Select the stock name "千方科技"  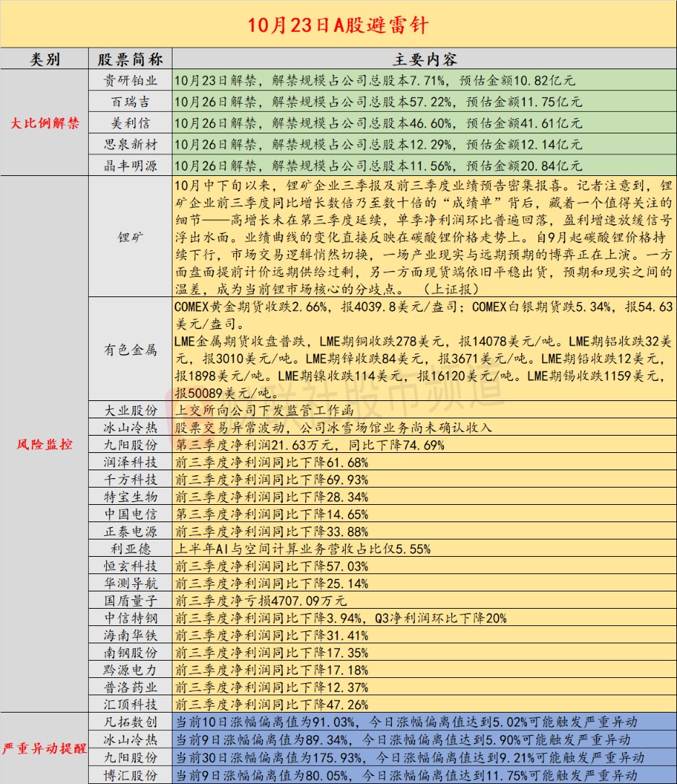pyautogui.click(x=130, y=480)
